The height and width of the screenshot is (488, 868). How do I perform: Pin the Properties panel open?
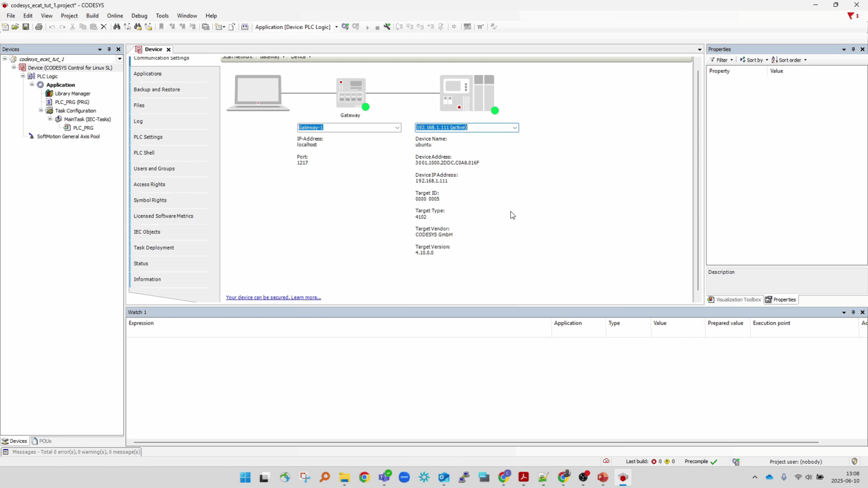[853, 49]
